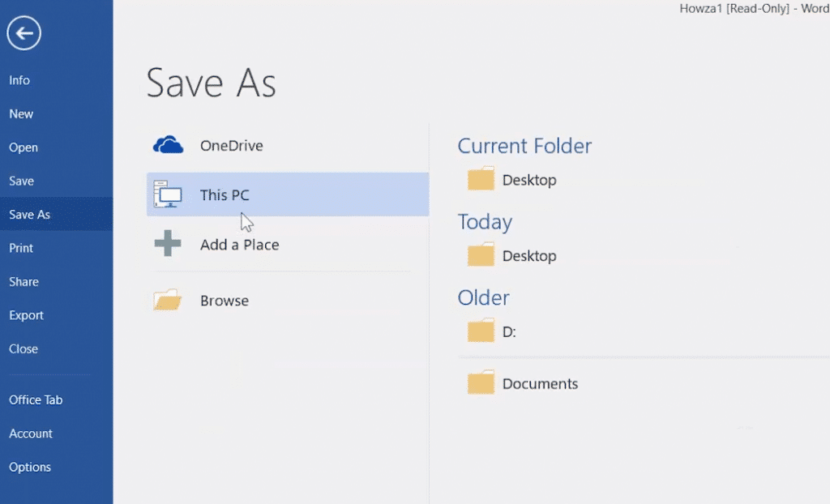
Task: Open Word Options from the sidebar
Action: point(30,467)
